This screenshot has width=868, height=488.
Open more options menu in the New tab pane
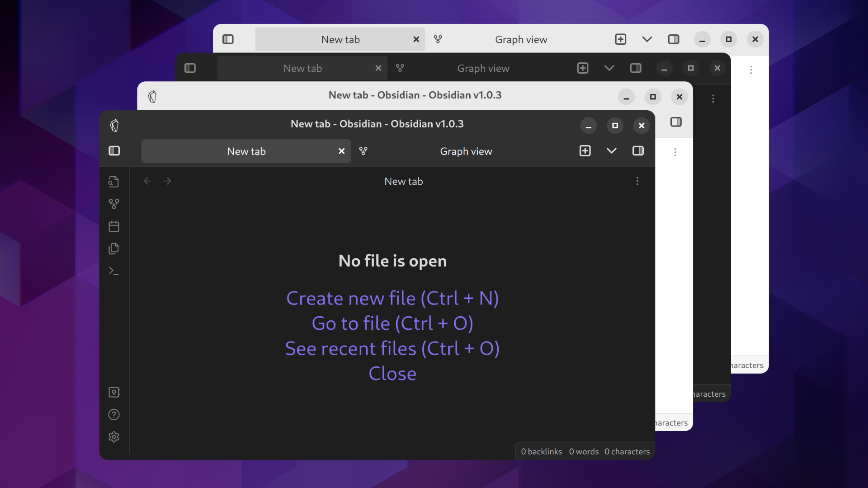click(637, 181)
